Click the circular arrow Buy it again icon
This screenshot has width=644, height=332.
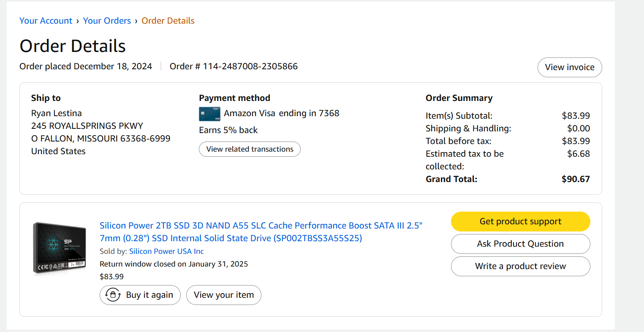tap(113, 295)
